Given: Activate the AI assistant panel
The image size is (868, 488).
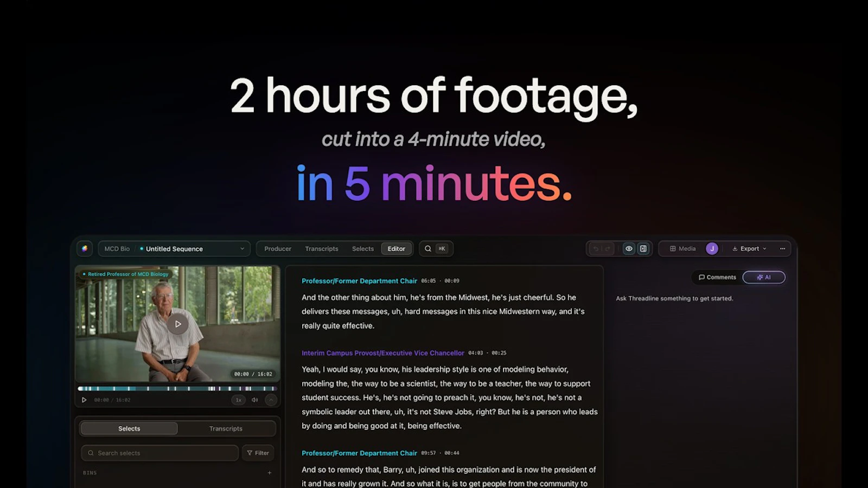Looking at the screenshot, I should (x=764, y=277).
